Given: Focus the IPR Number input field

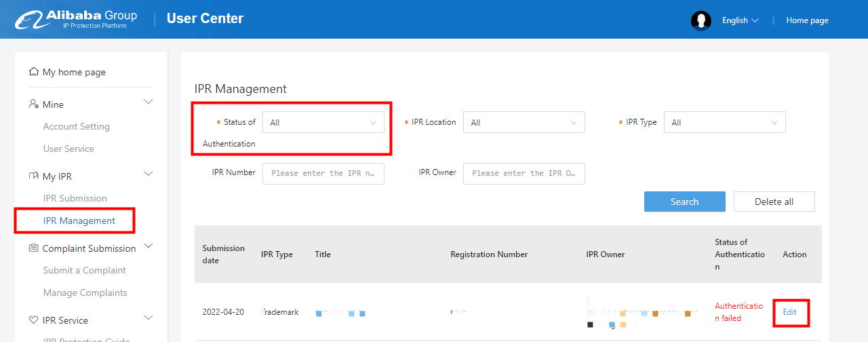Looking at the screenshot, I should [x=323, y=173].
